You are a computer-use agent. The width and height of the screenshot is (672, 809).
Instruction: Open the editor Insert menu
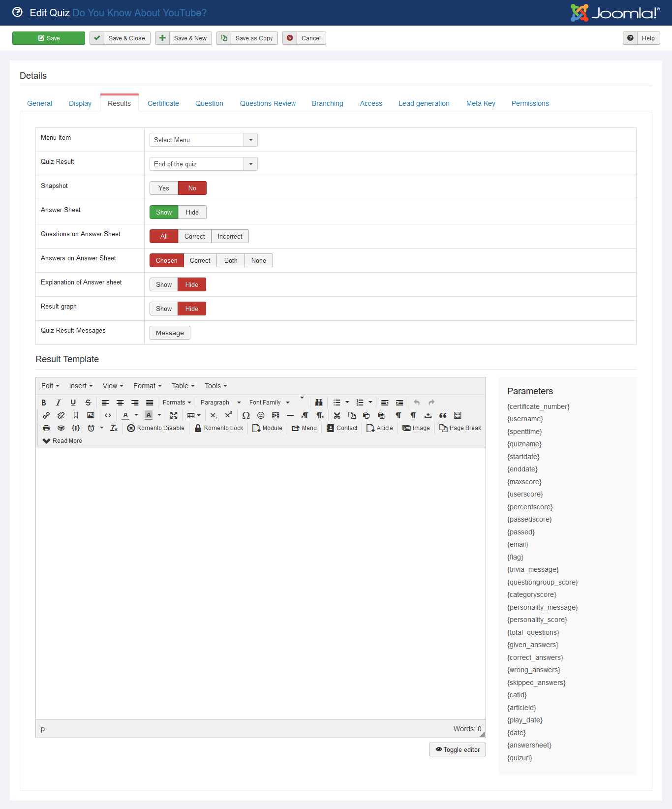pos(81,386)
